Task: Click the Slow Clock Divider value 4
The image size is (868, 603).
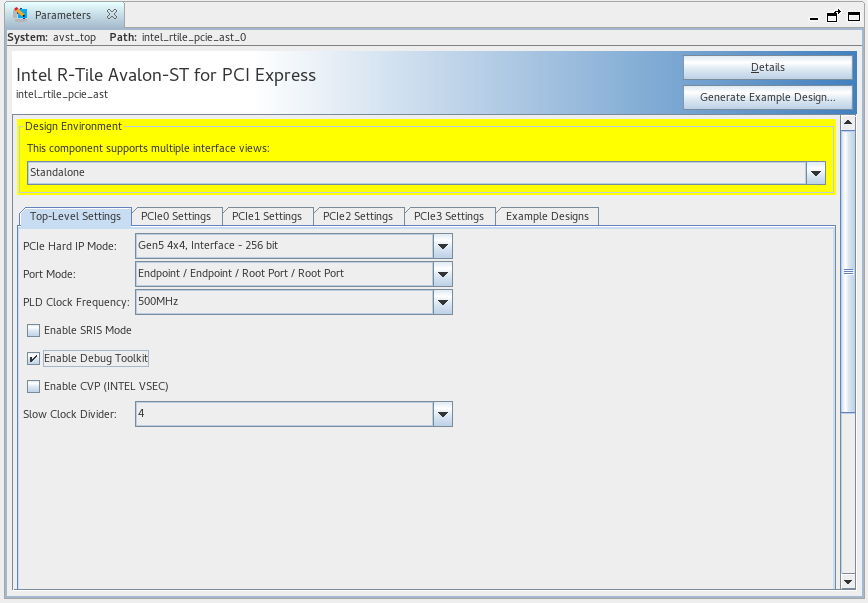Action: pos(285,414)
